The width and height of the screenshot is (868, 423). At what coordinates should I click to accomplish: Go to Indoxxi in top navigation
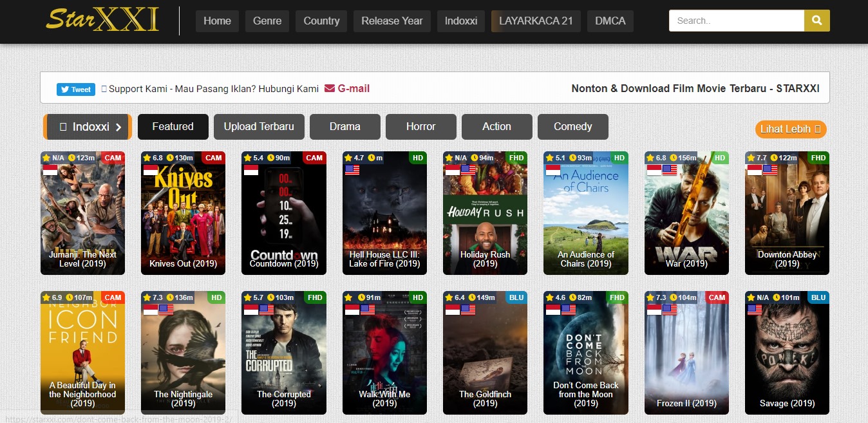coord(461,21)
